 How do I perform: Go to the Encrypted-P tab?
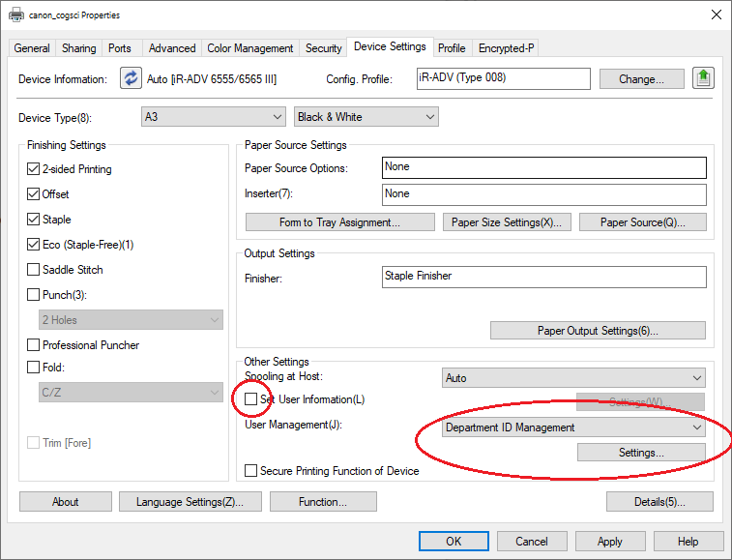point(506,48)
